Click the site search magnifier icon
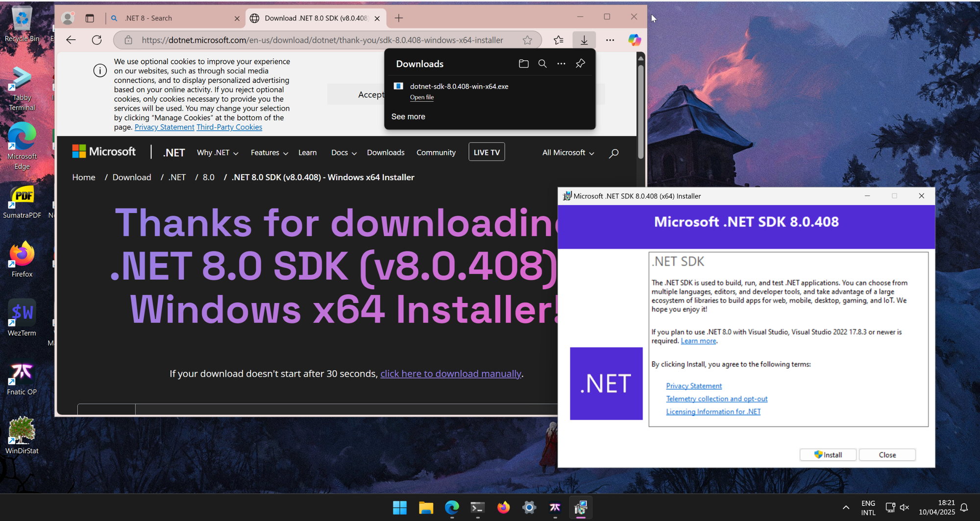 click(613, 153)
